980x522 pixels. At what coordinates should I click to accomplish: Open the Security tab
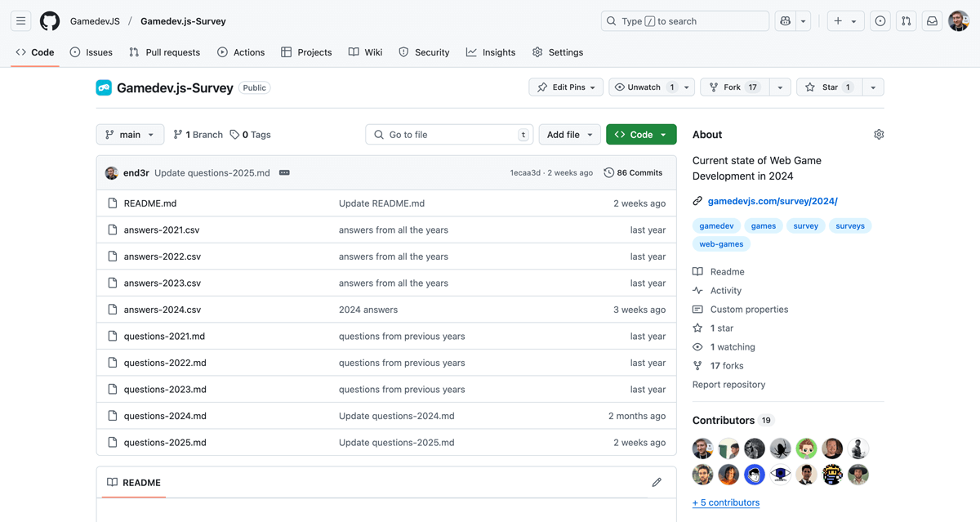[x=424, y=52]
